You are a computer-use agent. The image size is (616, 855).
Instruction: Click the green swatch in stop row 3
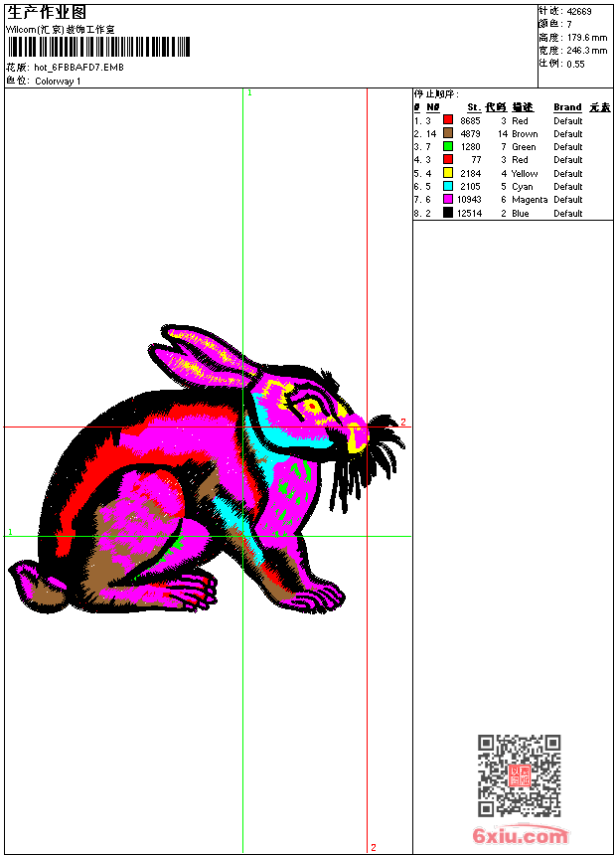448,146
